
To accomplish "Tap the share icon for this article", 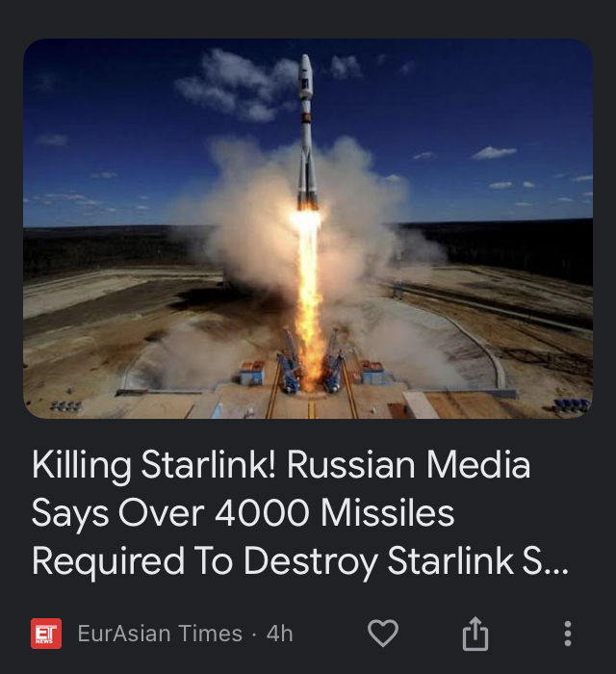I will tap(475, 634).
